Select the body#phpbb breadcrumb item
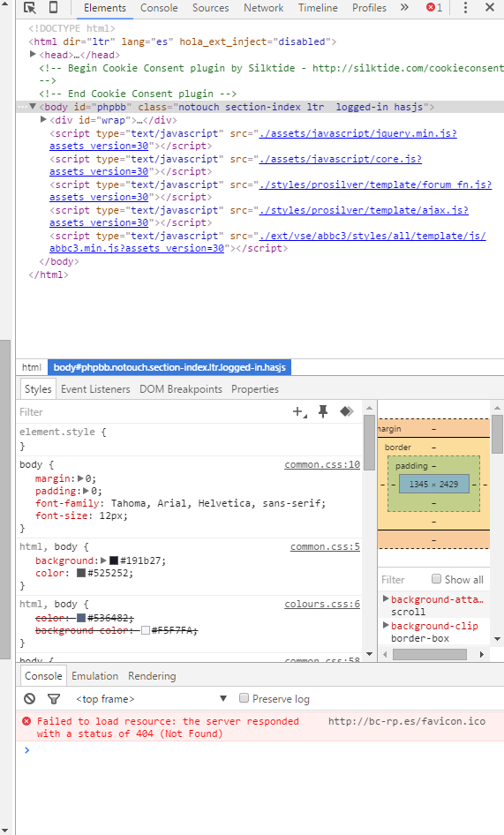Screen dimensions: 504x835 169,367
